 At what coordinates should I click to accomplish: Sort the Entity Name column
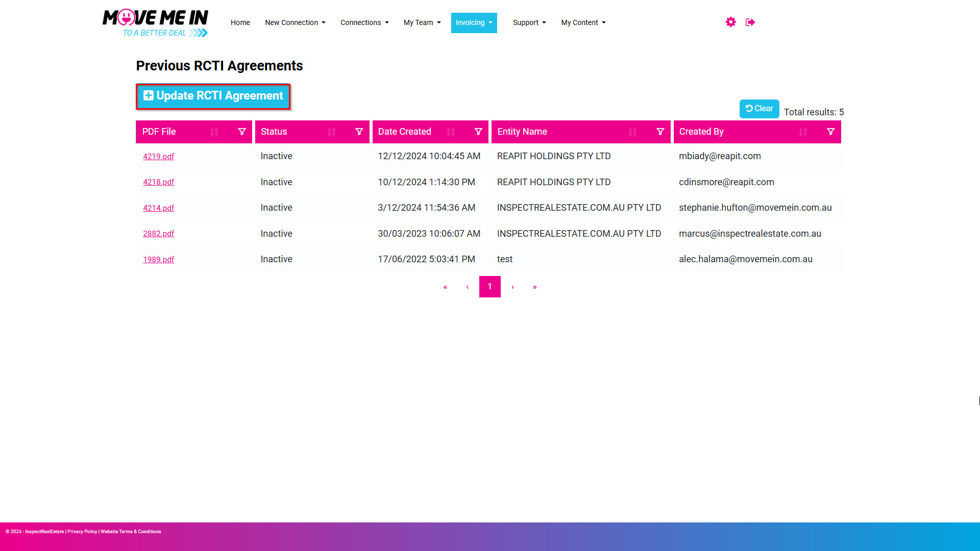[633, 132]
